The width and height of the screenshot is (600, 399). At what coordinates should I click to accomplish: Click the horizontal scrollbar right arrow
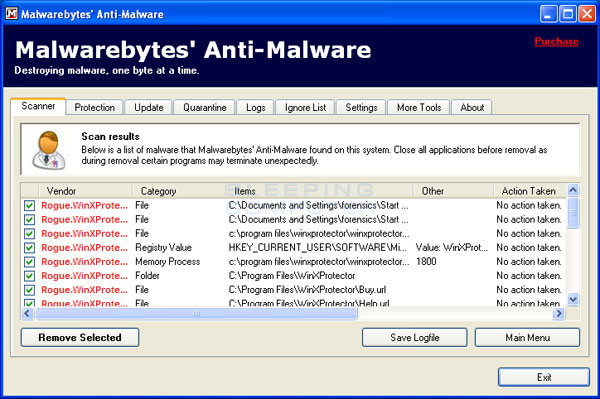559,314
